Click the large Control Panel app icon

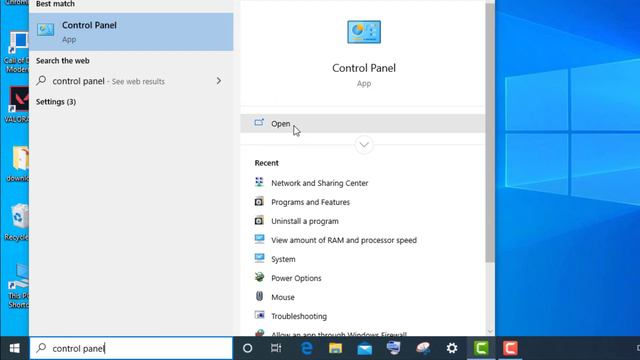pos(364,32)
